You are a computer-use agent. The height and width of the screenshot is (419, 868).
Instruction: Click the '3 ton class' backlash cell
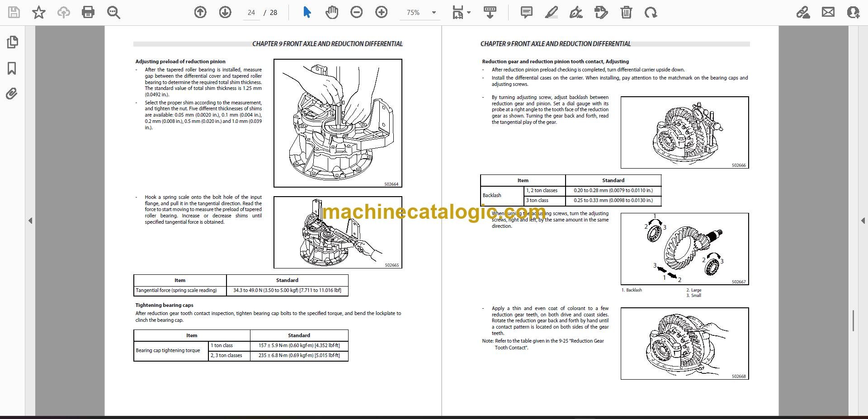pos(545,201)
